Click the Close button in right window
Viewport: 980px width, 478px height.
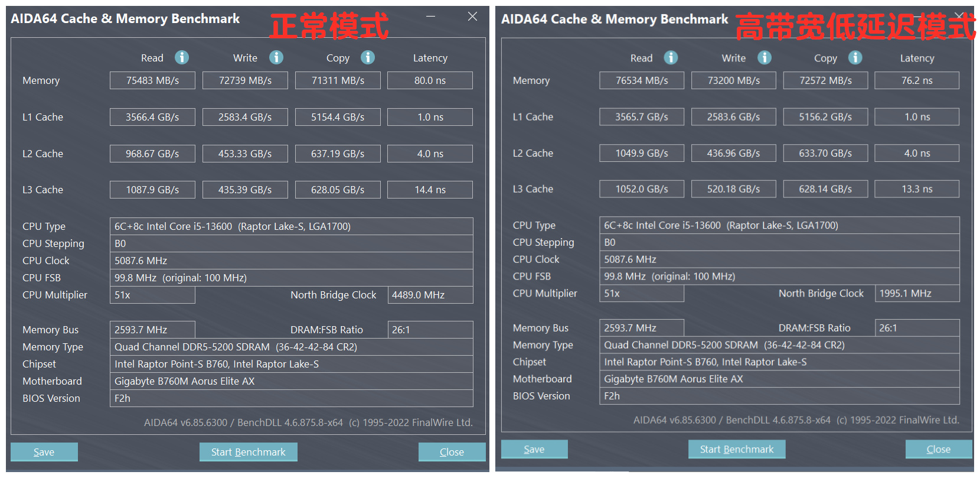pyautogui.click(x=939, y=449)
